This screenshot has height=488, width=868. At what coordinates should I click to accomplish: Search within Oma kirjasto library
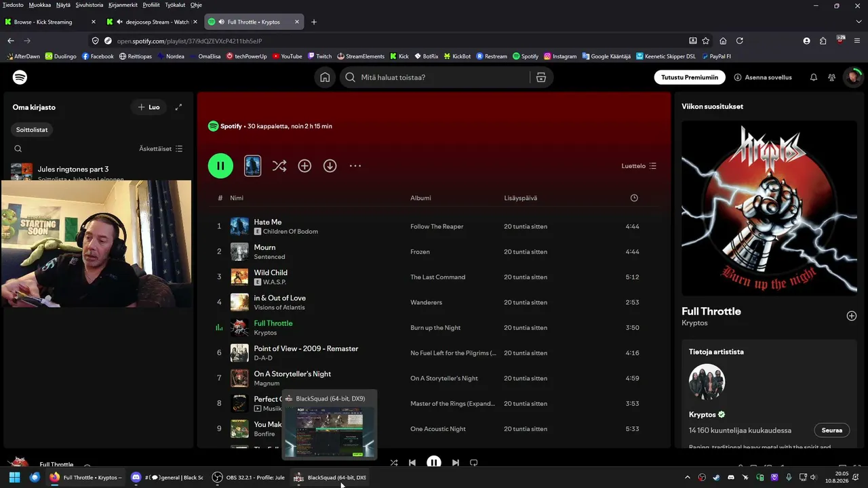click(x=18, y=148)
